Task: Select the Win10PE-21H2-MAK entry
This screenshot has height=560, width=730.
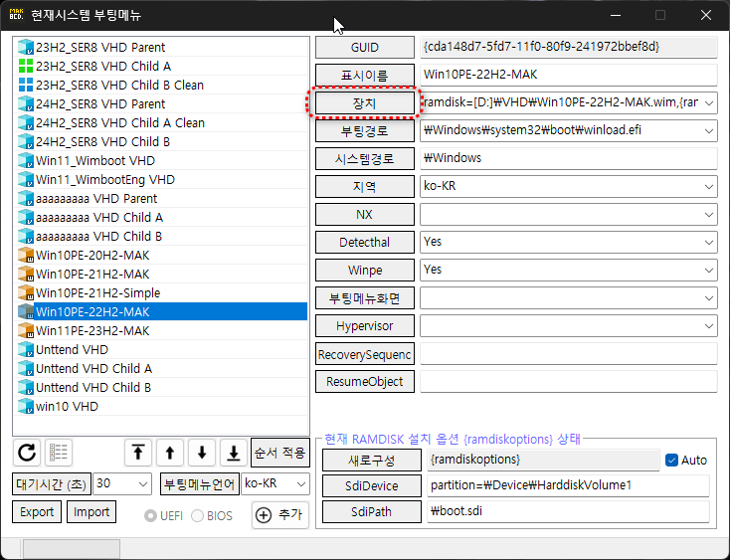Action: tap(161, 275)
